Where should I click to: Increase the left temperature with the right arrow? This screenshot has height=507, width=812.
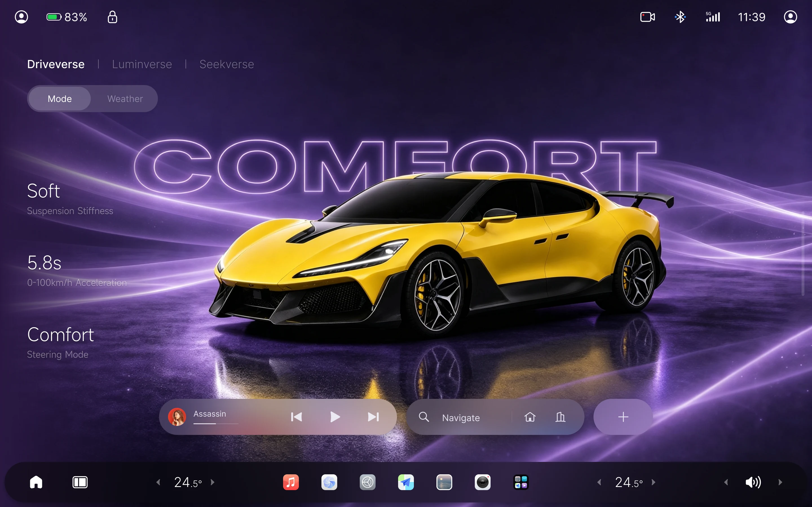(212, 482)
